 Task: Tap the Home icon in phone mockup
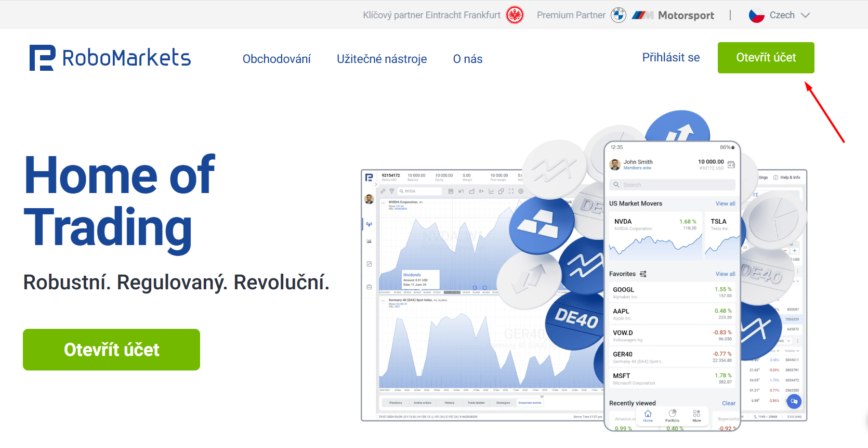pyautogui.click(x=648, y=415)
